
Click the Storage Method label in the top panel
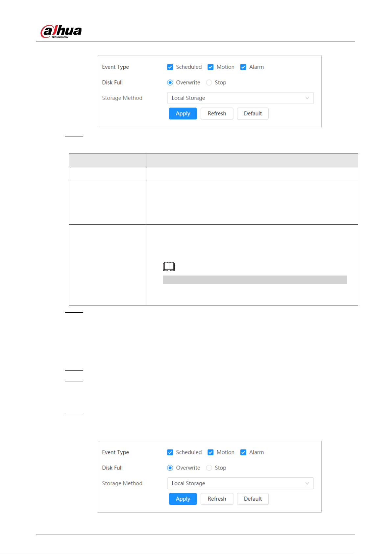pos(122,98)
